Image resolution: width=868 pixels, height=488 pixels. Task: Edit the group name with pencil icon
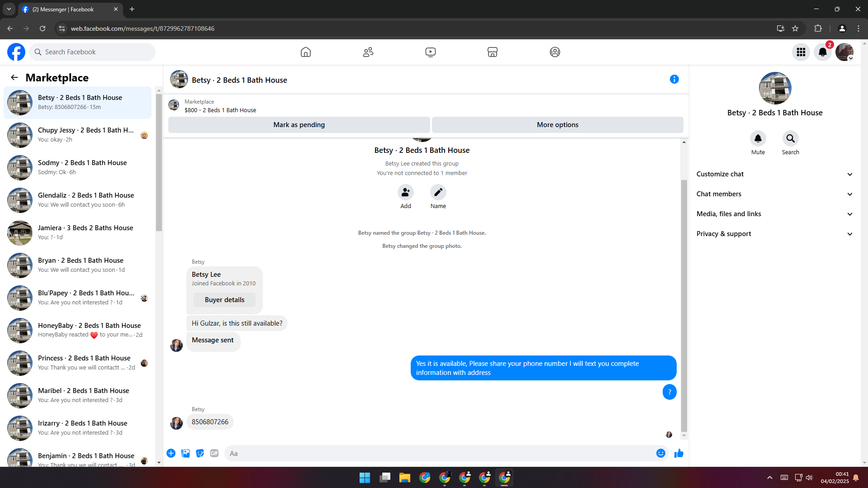438,192
